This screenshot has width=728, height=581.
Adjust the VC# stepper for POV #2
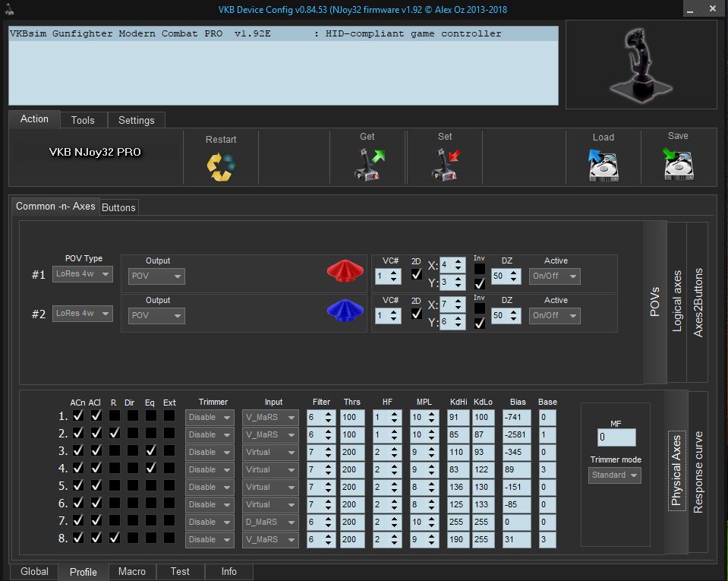tap(394, 315)
